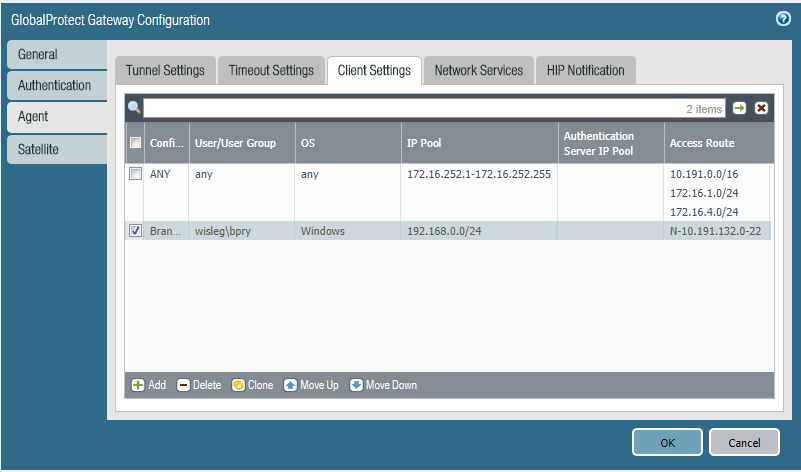801x472 pixels.
Task: Open the help question mark icon
Action: tap(783, 19)
